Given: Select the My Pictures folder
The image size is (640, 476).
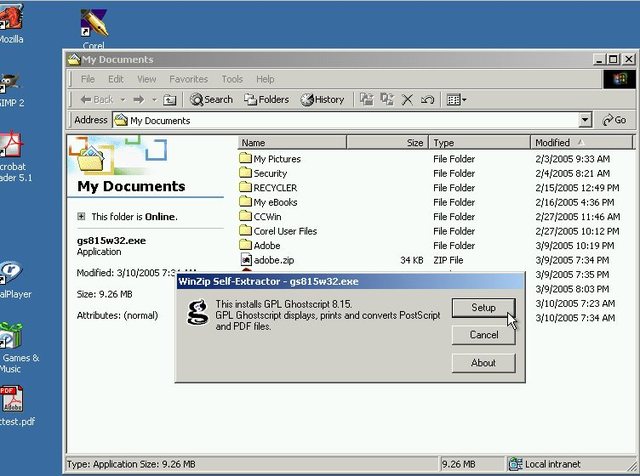Looking at the screenshot, I should coord(270,158).
